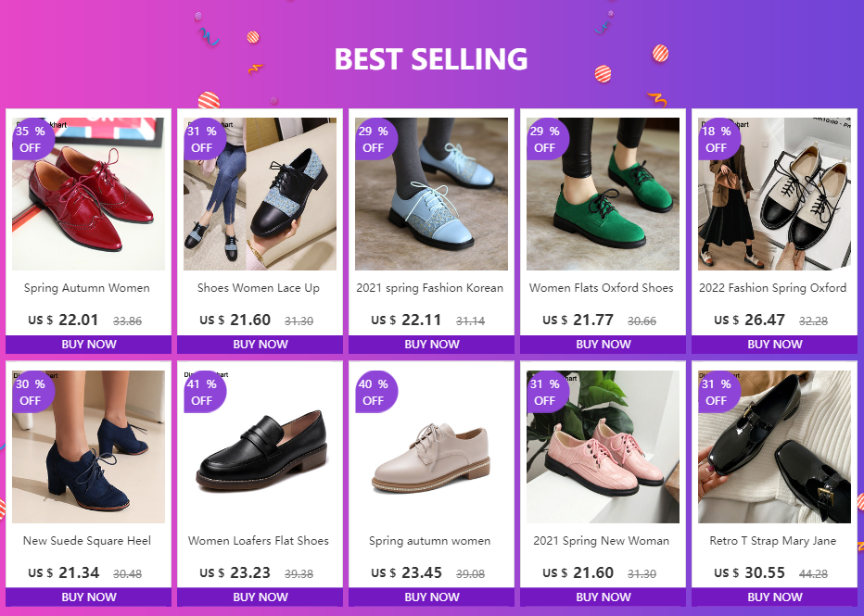Open the 2021 Spring New Woman title link

[601, 541]
